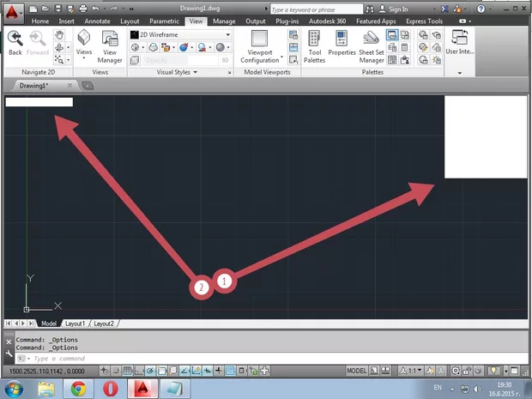The height and width of the screenshot is (399, 532).
Task: Open the Annotate ribbon tab
Action: pyautogui.click(x=97, y=21)
